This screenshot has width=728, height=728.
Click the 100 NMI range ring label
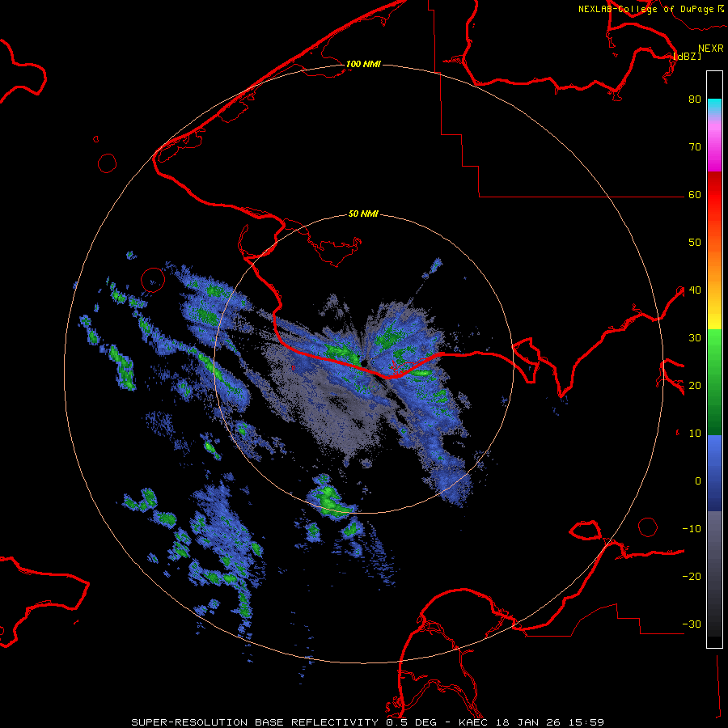coord(363,64)
